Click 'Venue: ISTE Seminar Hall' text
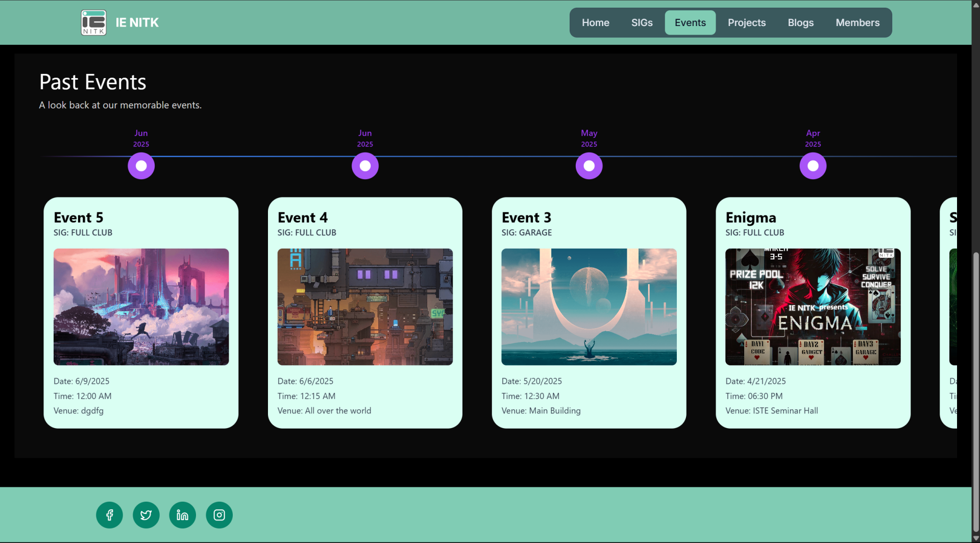 pyautogui.click(x=771, y=411)
